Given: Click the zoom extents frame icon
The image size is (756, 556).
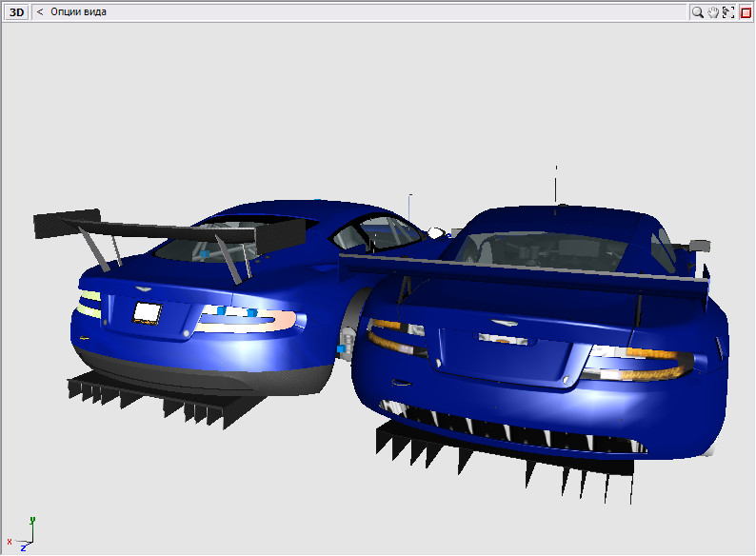Looking at the screenshot, I should click(x=728, y=12).
